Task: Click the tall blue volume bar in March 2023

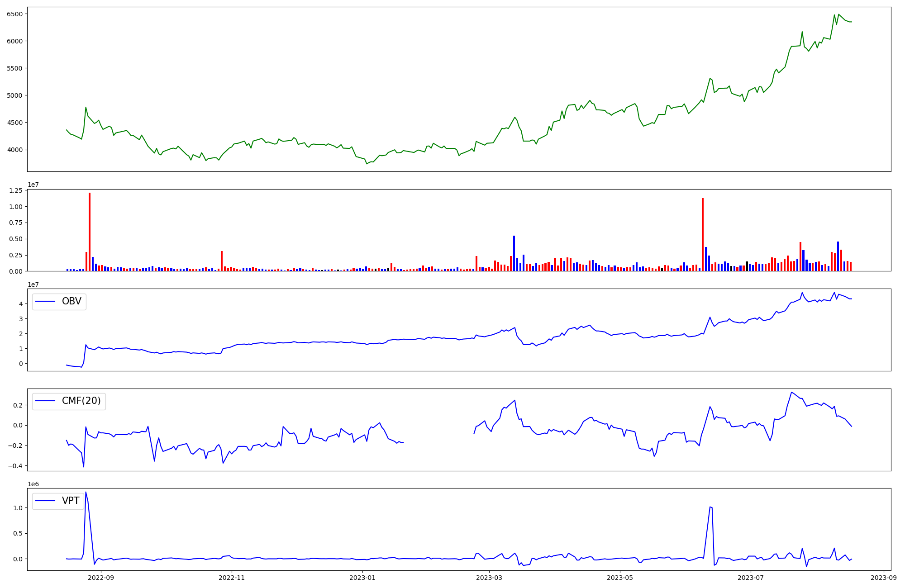Action: tap(514, 253)
